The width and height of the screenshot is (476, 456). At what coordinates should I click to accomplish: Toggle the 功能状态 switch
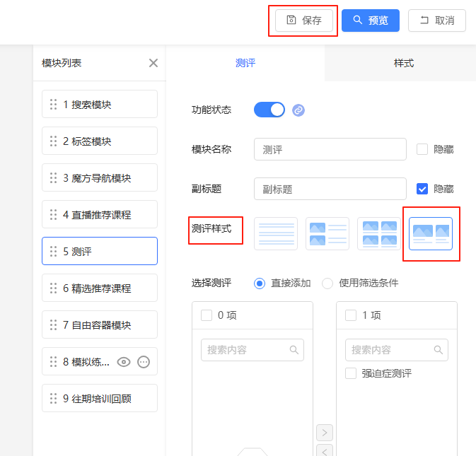coord(269,110)
